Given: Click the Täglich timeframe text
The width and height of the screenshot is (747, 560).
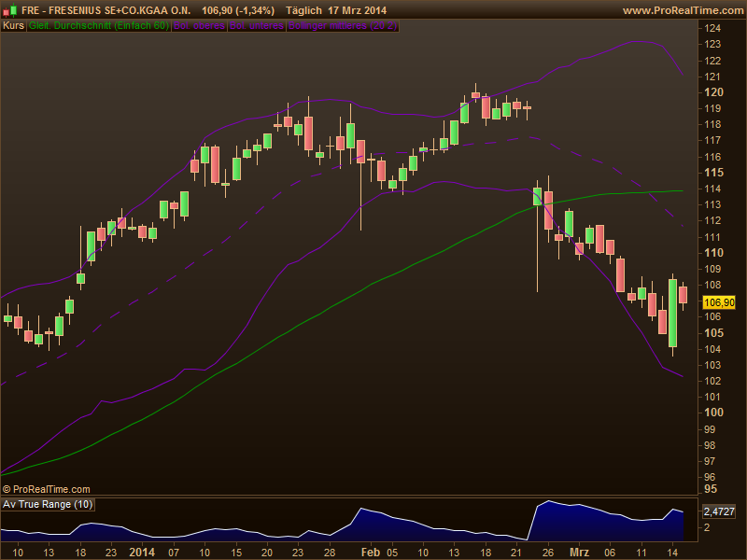Looking at the screenshot, I should tap(303, 10).
